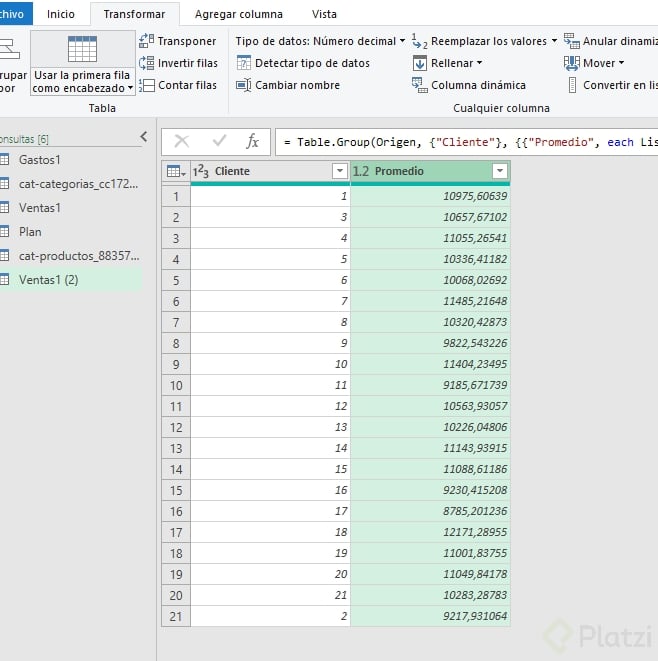658x661 pixels.
Task: Open the Inicio ribbon tab
Action: [x=61, y=14]
